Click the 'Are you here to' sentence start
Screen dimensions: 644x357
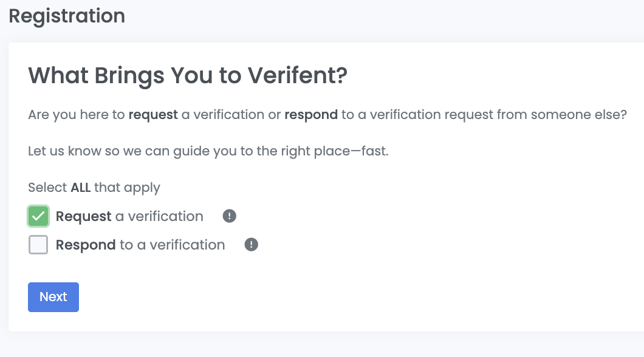pyautogui.click(x=77, y=115)
